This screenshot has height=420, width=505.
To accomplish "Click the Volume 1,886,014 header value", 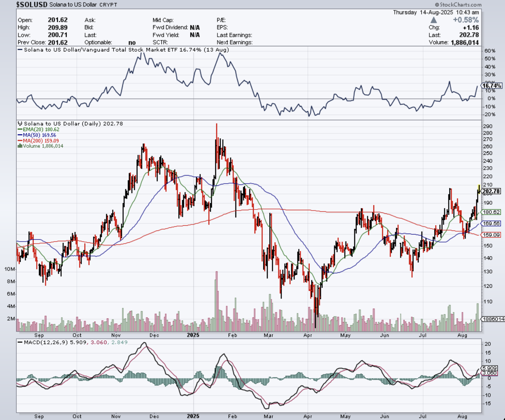I will click(x=465, y=43).
